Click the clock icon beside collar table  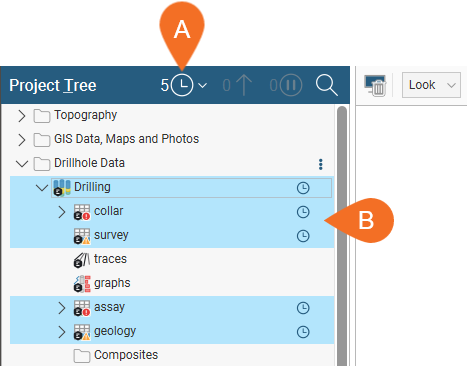[x=303, y=212]
